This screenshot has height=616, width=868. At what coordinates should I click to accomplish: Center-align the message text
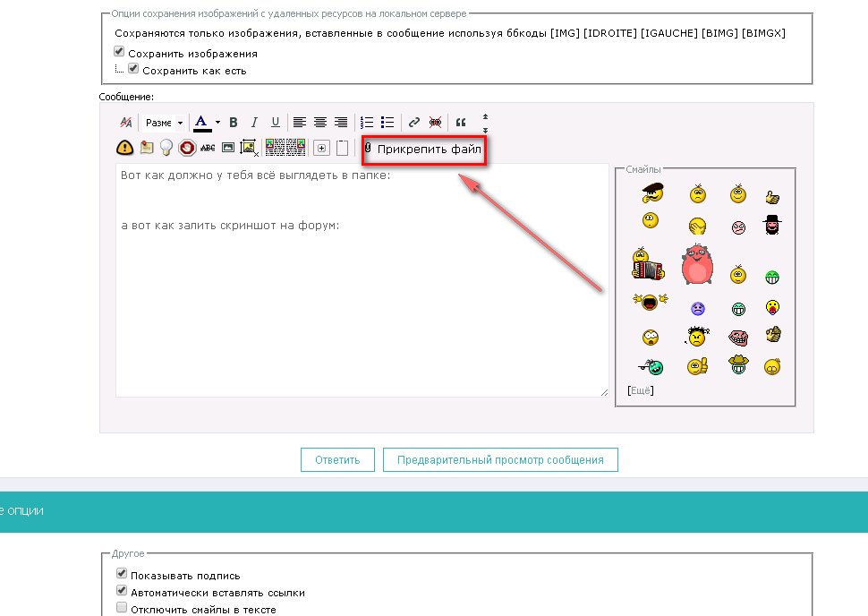pos(320,123)
